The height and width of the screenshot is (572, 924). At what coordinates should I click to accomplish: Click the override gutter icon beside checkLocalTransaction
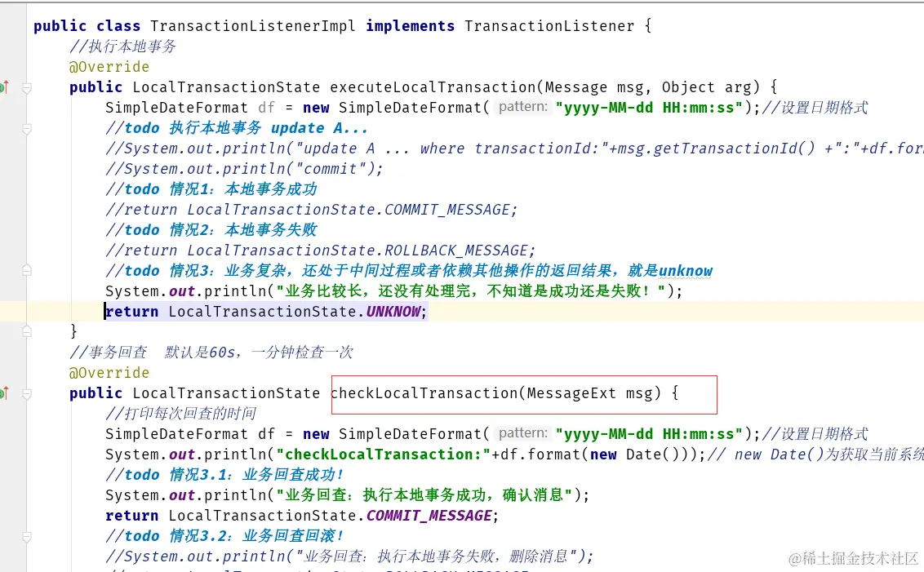4,393
